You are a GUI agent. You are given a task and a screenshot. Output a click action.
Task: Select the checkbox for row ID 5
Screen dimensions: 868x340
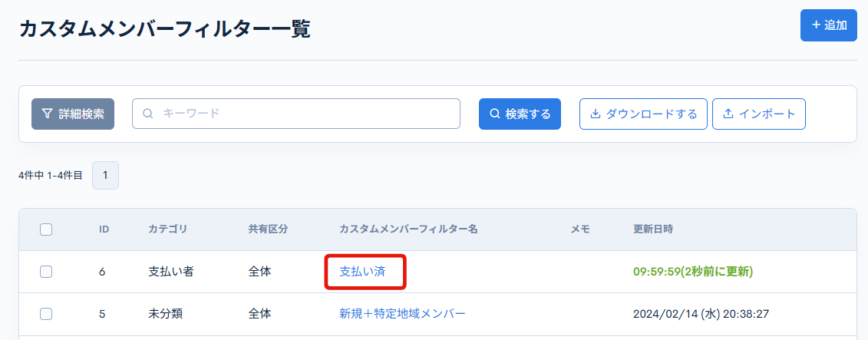click(x=46, y=314)
